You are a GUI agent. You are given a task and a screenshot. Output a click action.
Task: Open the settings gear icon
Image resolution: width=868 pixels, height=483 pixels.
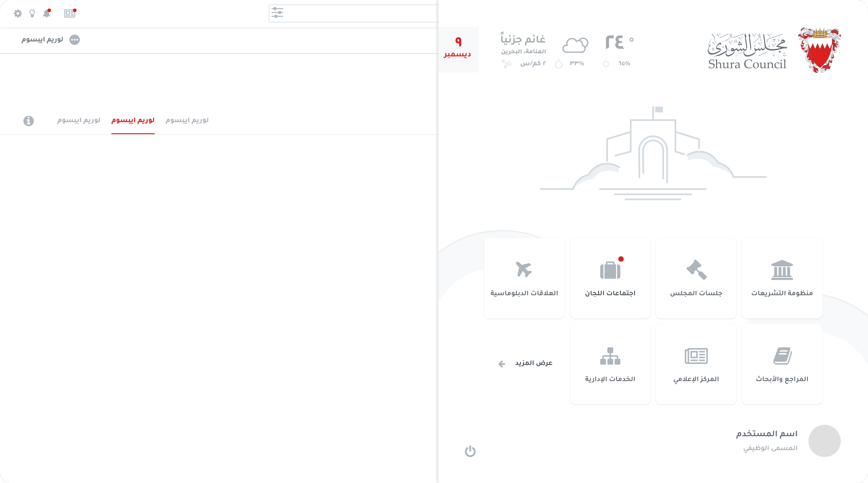tap(18, 14)
